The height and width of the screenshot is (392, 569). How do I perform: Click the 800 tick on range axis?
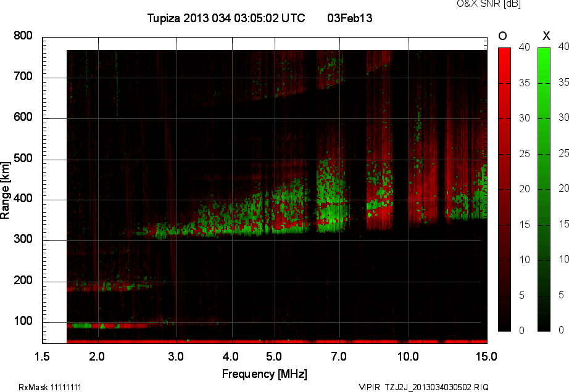(23, 36)
